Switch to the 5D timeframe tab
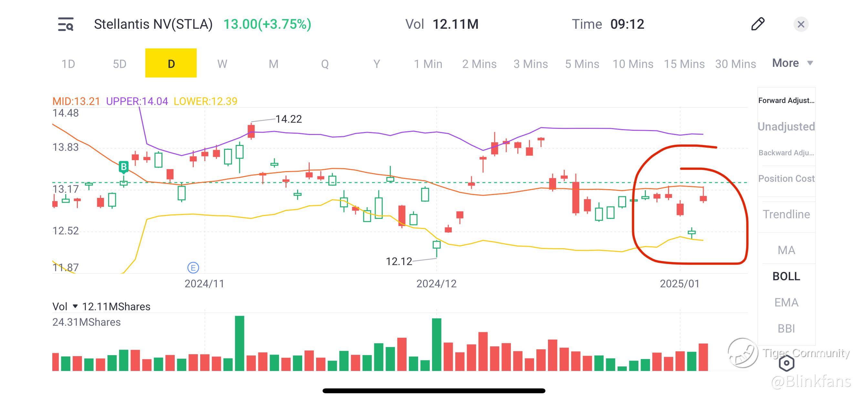Screen dimensions: 868x401 tap(119, 64)
